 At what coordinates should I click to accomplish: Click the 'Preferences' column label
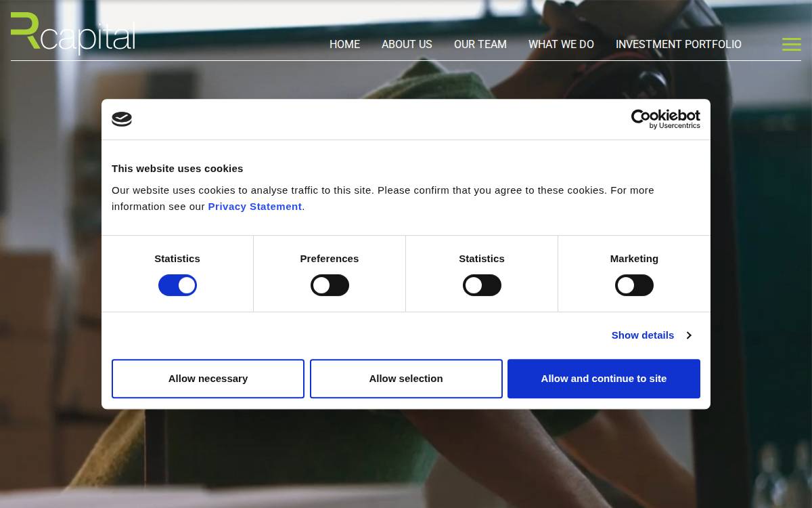point(330,259)
